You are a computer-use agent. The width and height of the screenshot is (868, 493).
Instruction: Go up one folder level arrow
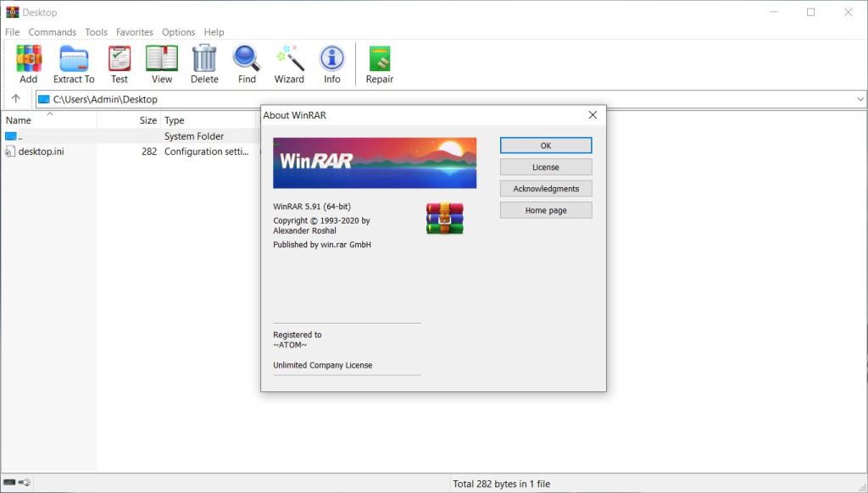coord(15,99)
